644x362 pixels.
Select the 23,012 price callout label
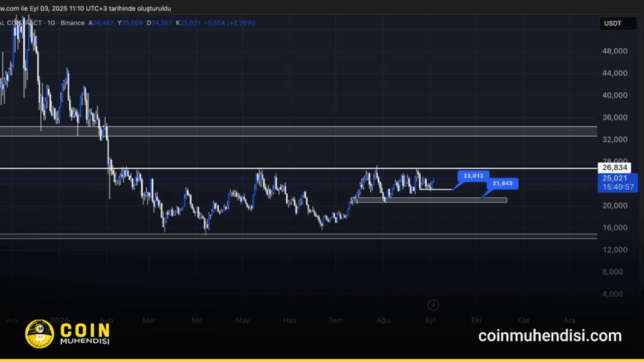[474, 176]
